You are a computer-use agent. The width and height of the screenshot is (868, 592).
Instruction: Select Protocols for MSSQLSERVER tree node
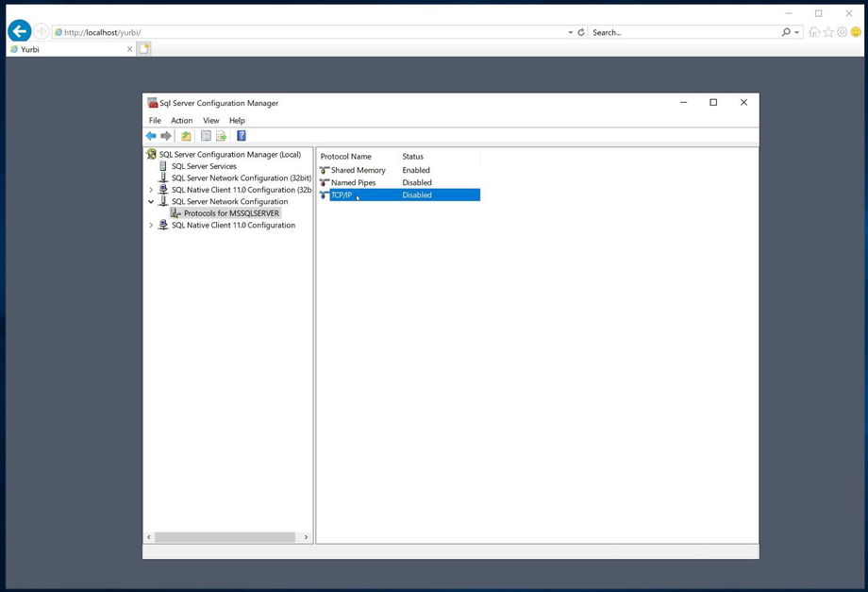231,213
